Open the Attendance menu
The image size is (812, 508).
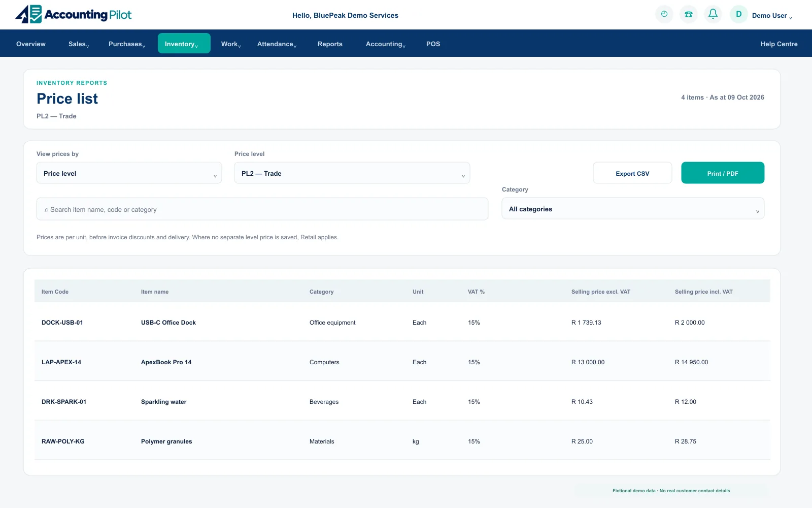coord(277,44)
